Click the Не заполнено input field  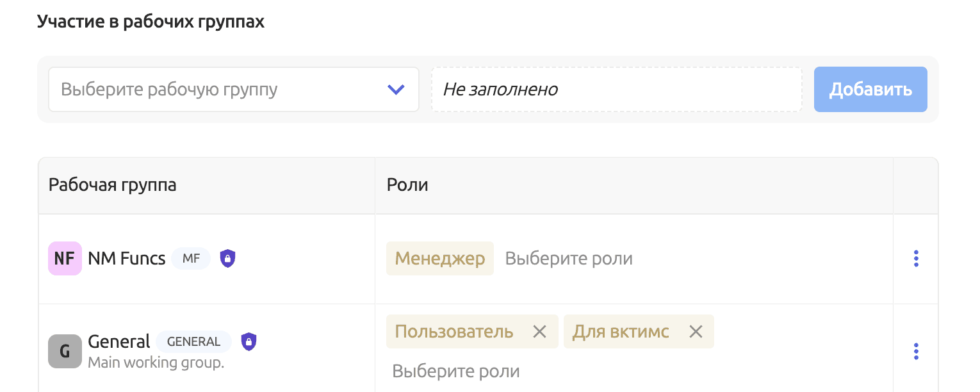coord(617,89)
